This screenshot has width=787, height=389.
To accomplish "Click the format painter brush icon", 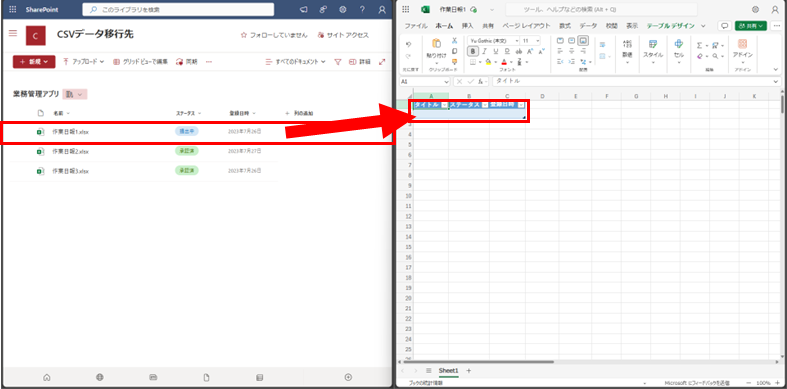I will click(x=455, y=61).
